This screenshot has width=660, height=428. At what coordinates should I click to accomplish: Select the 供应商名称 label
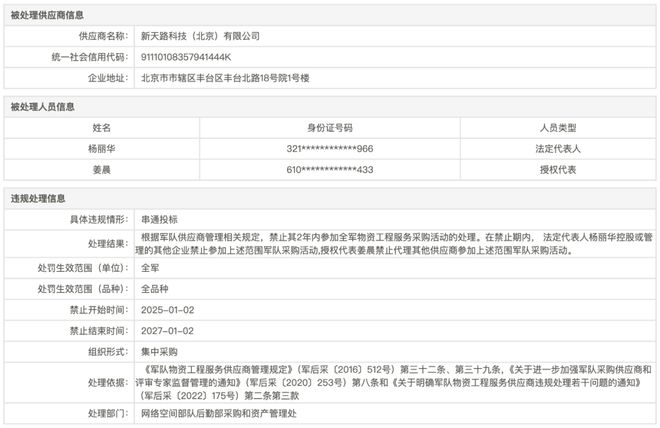104,36
